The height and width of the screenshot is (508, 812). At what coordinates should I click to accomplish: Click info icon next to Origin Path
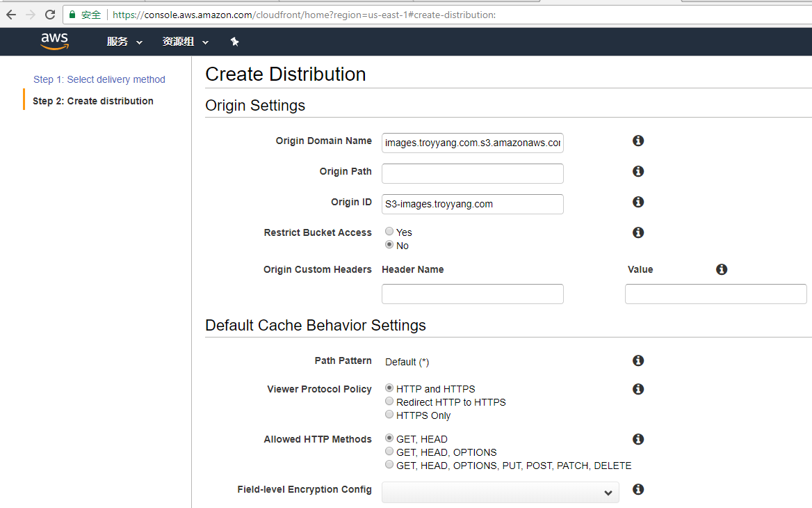coord(638,171)
